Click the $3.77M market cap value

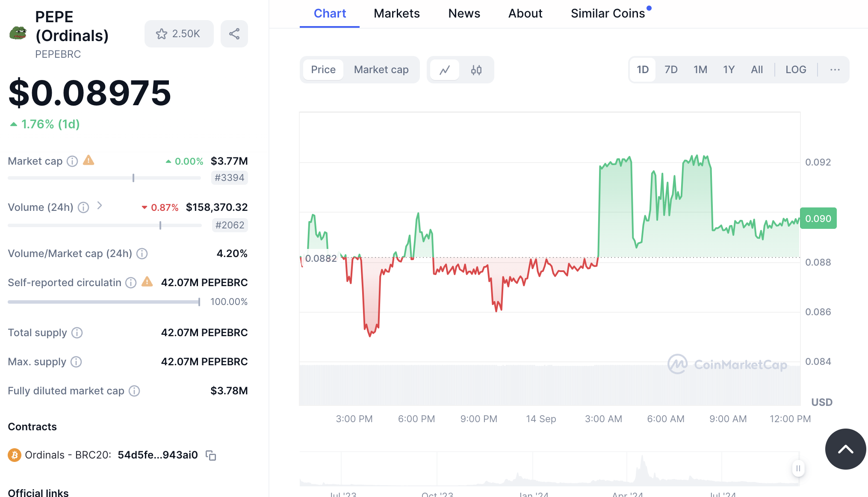tap(229, 161)
